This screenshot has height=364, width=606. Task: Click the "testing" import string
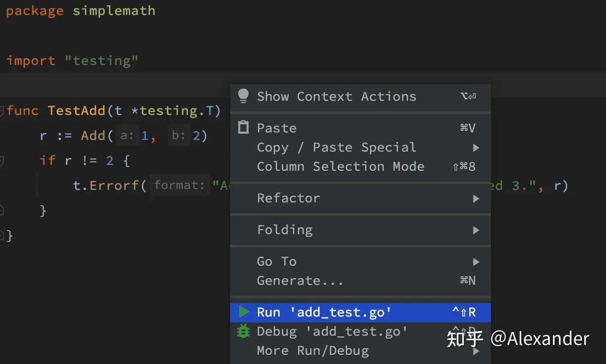[x=101, y=61]
